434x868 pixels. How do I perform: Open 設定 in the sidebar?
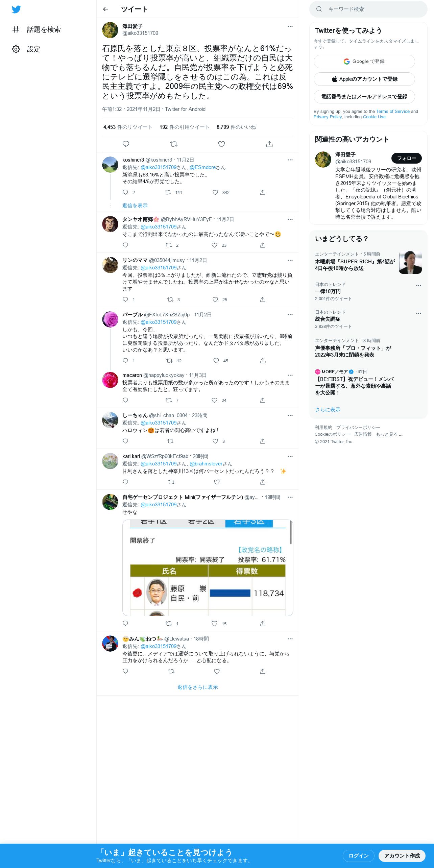point(26,49)
